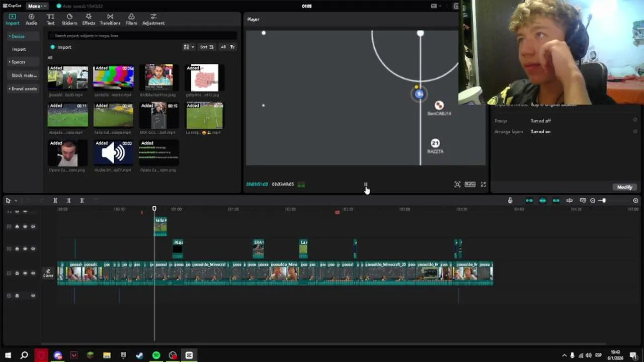Click the Import media button
Screen dimensions: 644x362
pyautogui.click(x=61, y=47)
